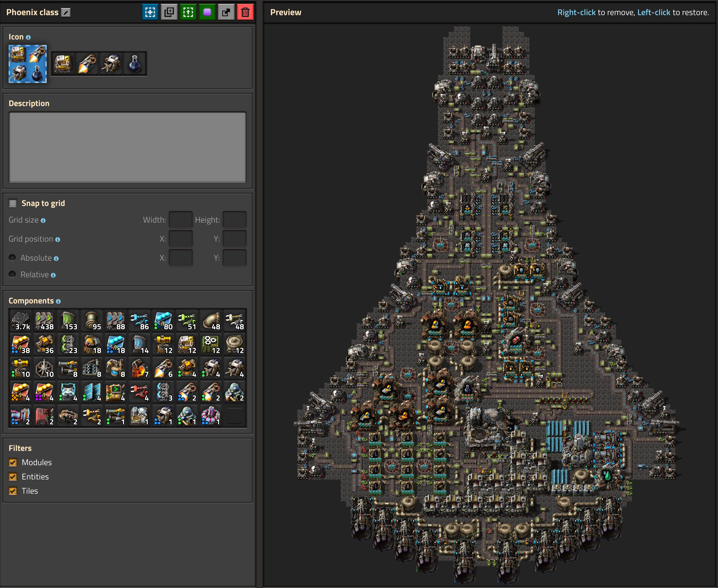Screen dimensions: 718x588
Task: Click the foundry component with count 7
Action: [139, 368]
